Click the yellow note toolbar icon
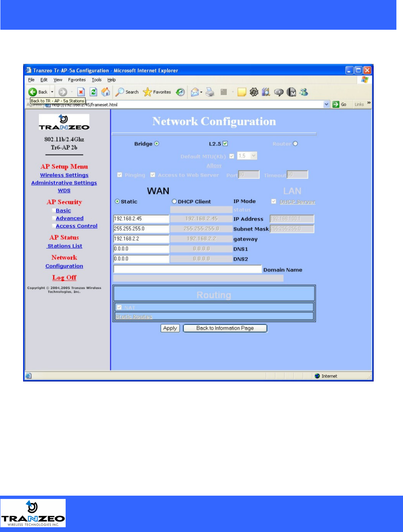 click(x=242, y=92)
